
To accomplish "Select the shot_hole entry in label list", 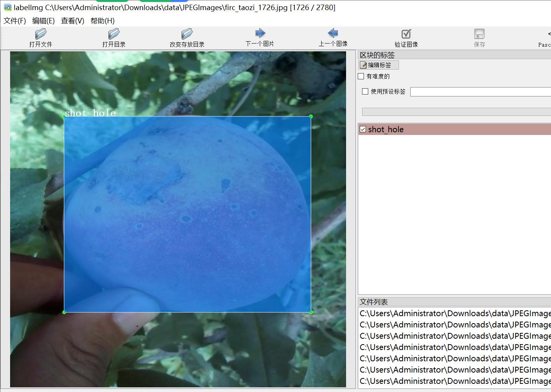I will pos(455,129).
